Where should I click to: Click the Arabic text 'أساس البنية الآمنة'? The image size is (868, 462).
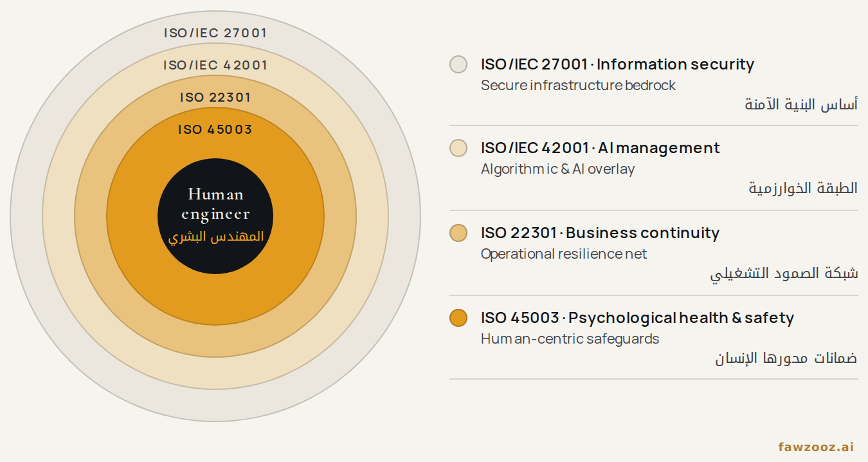(801, 104)
